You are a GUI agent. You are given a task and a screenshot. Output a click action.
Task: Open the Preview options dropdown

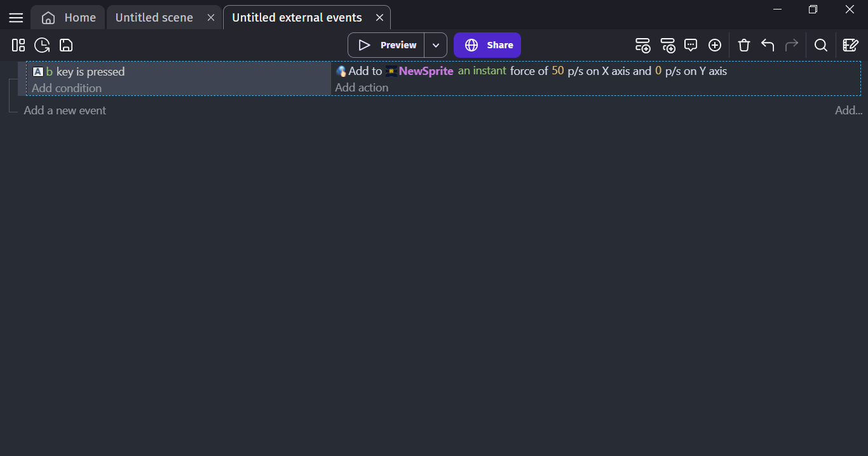coord(436,45)
